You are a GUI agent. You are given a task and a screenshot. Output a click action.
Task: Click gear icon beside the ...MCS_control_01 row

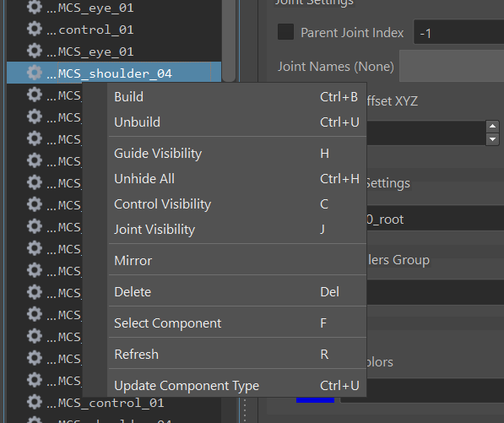[x=35, y=402]
